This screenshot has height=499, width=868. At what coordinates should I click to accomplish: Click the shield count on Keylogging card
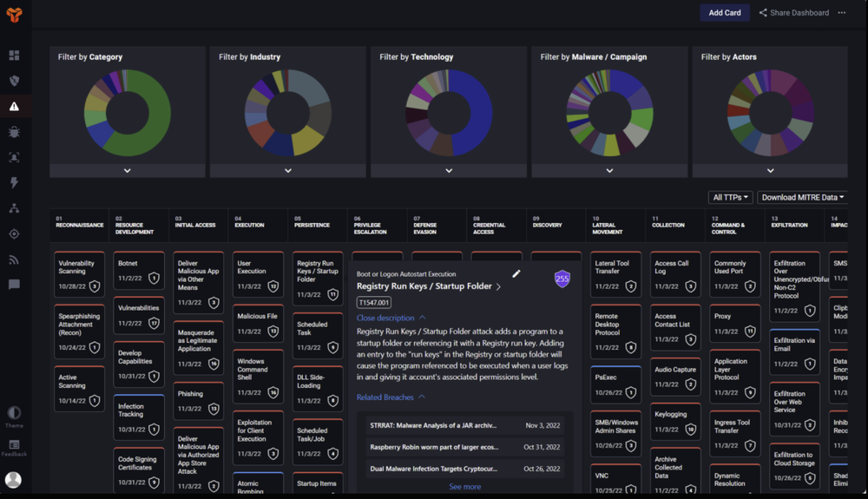690,430
